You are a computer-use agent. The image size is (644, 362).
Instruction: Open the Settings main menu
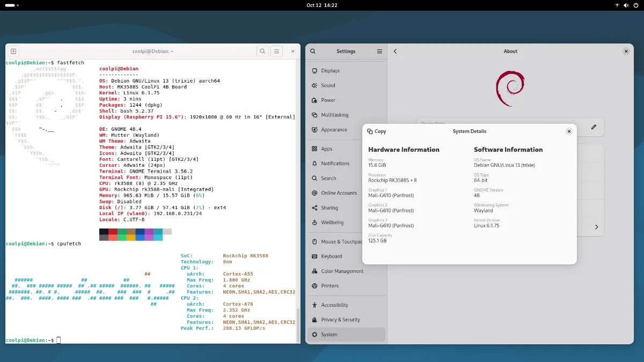(379, 51)
